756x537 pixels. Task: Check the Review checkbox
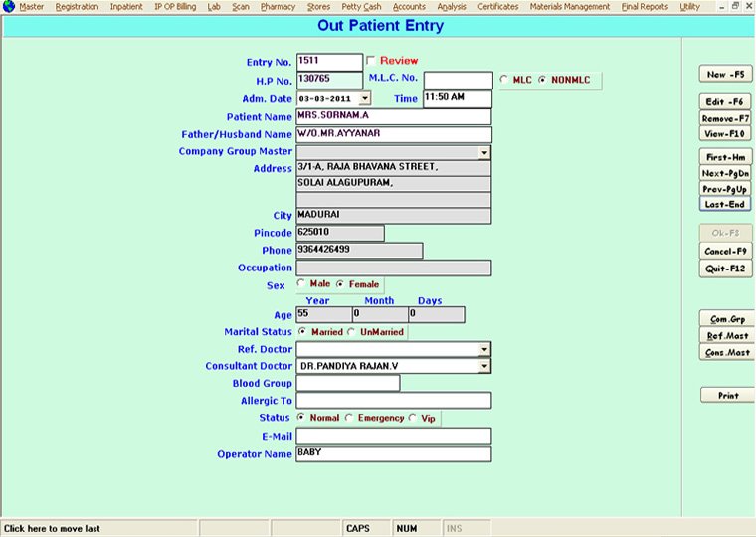pyautogui.click(x=372, y=61)
